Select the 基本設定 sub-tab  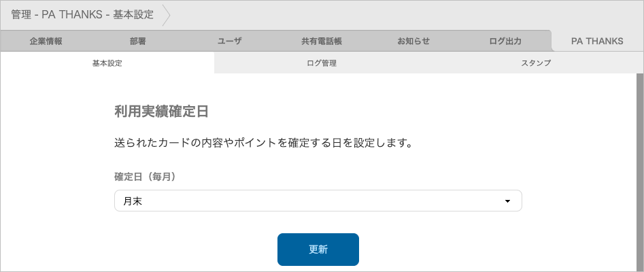(x=107, y=63)
